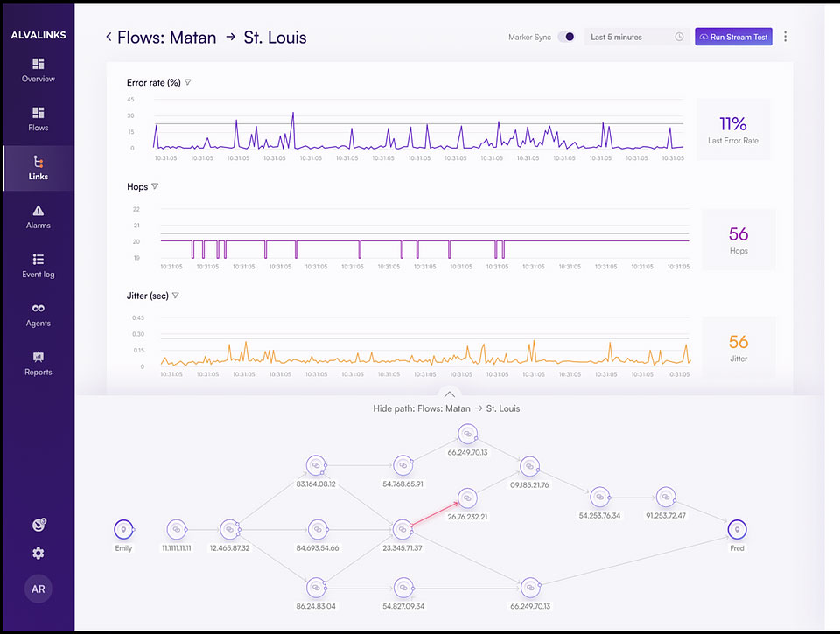The width and height of the screenshot is (840, 634).
Task: Go back using the Flows chevron
Action: 108,37
